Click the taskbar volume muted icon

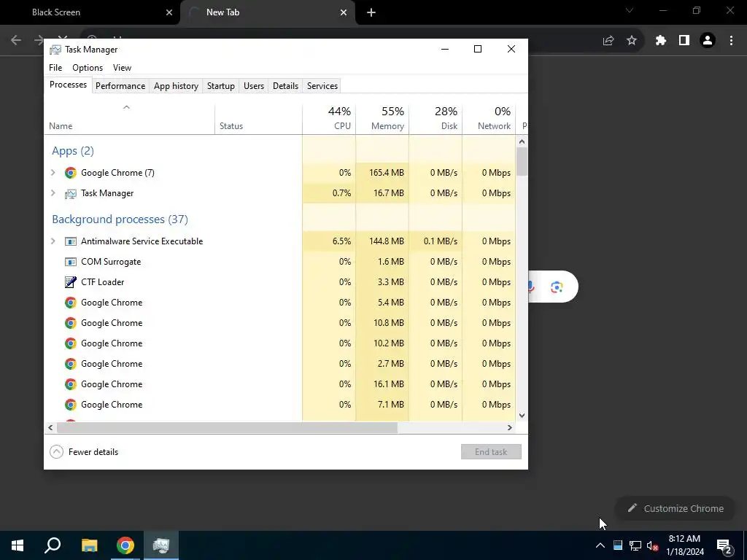click(x=653, y=545)
